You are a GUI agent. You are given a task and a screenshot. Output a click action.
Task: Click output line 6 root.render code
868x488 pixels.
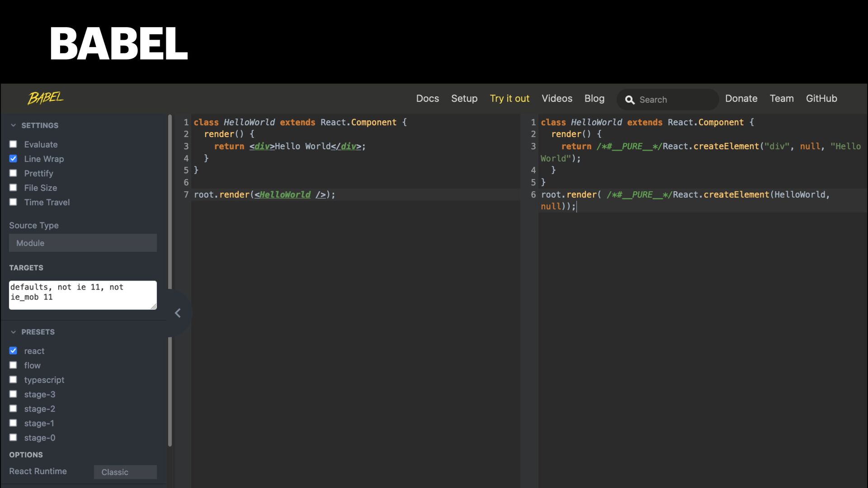click(685, 200)
